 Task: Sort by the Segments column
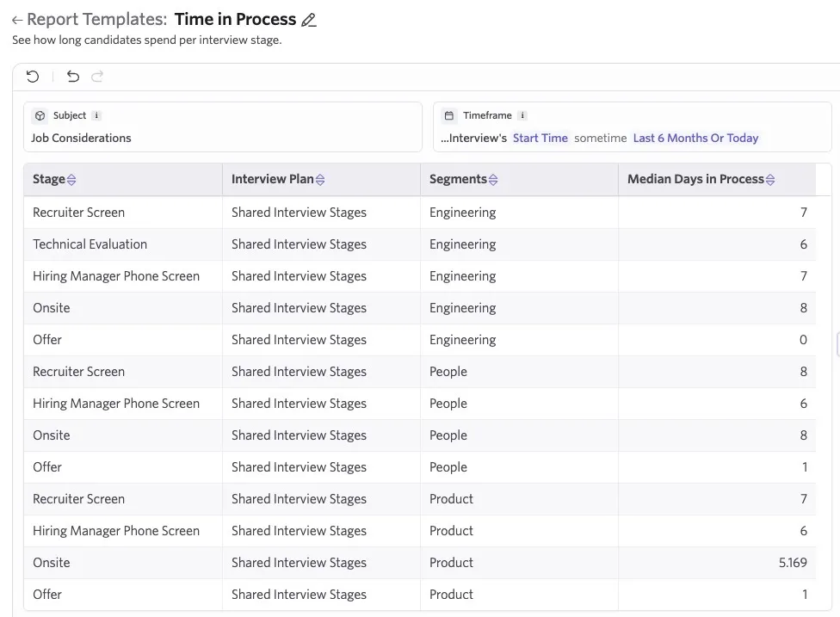pos(493,180)
